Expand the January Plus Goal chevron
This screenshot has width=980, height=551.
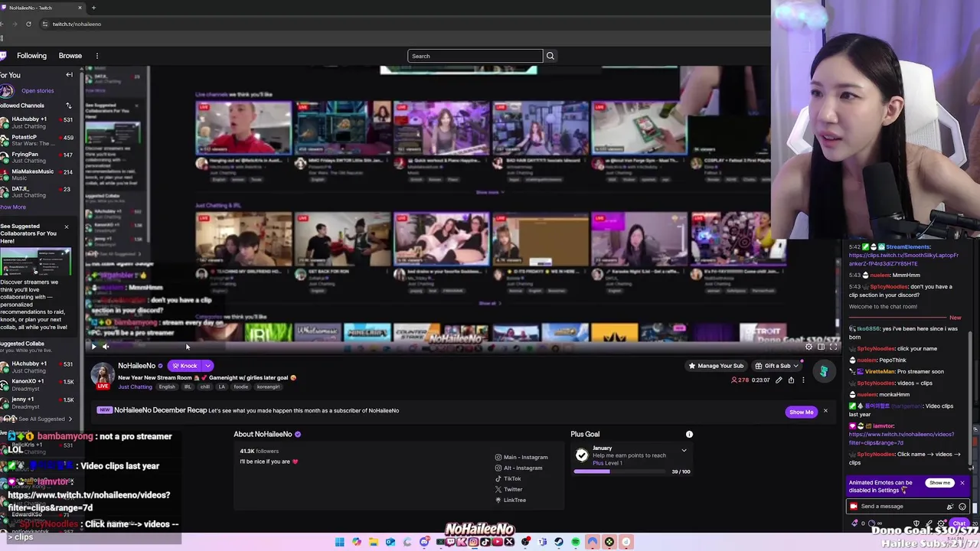click(684, 451)
